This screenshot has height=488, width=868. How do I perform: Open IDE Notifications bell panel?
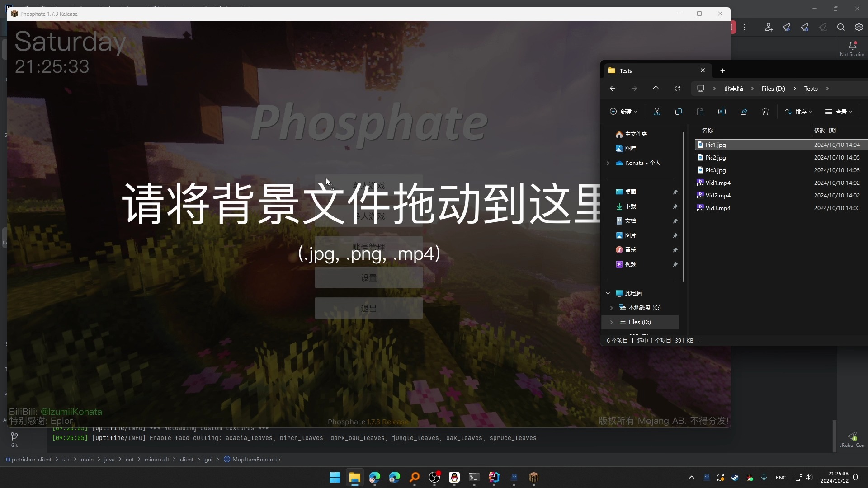[x=853, y=48]
